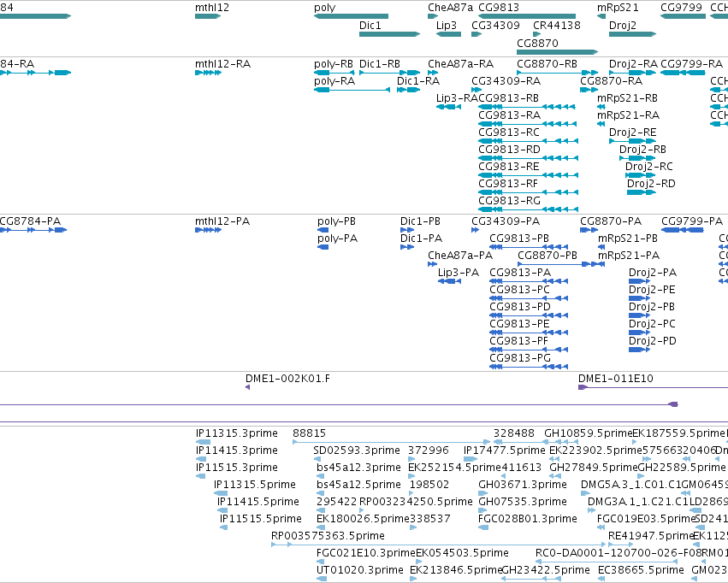The image size is (728, 583).
Task: Select the 'CG9813-RF' transcript label
Action: coord(508,184)
